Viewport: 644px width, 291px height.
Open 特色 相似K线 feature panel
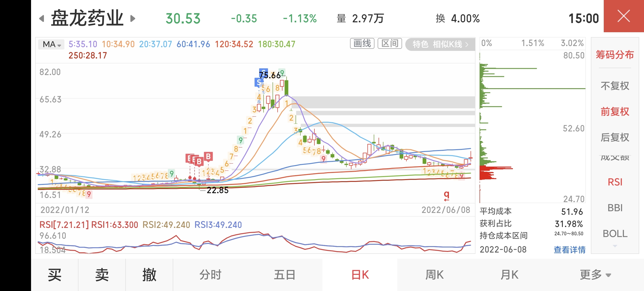click(440, 44)
